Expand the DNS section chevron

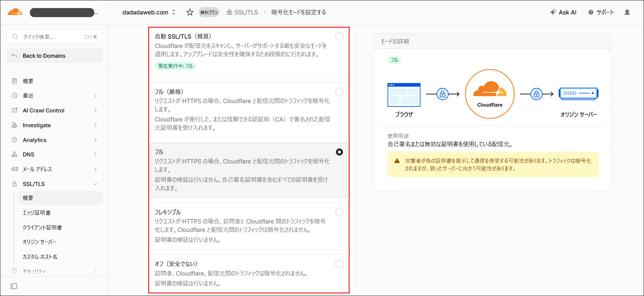[96, 154]
